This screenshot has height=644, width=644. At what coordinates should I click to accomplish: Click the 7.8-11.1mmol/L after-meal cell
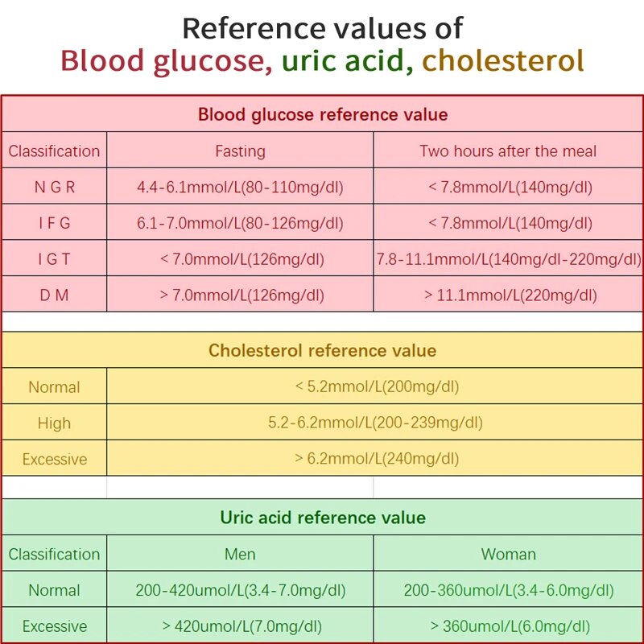point(509,259)
